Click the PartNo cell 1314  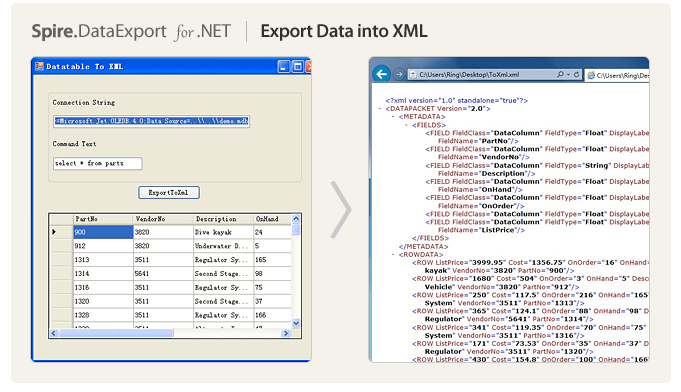coord(103,273)
